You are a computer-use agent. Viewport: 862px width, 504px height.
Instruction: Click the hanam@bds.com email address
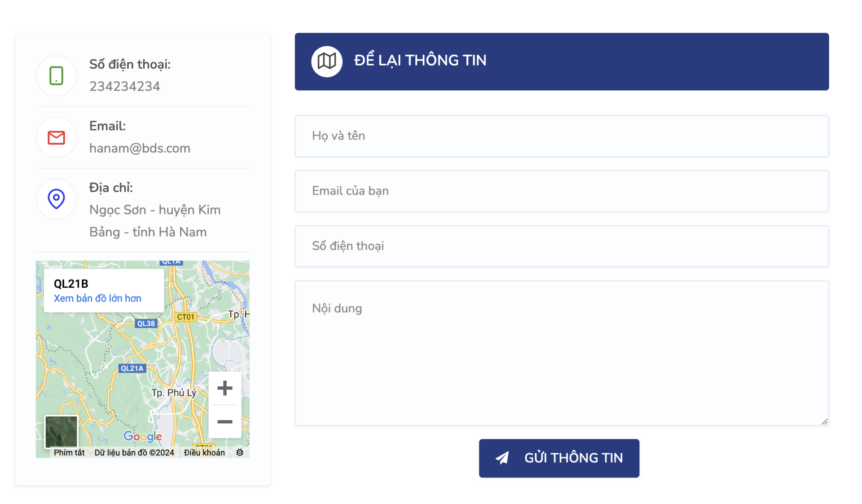coord(140,148)
